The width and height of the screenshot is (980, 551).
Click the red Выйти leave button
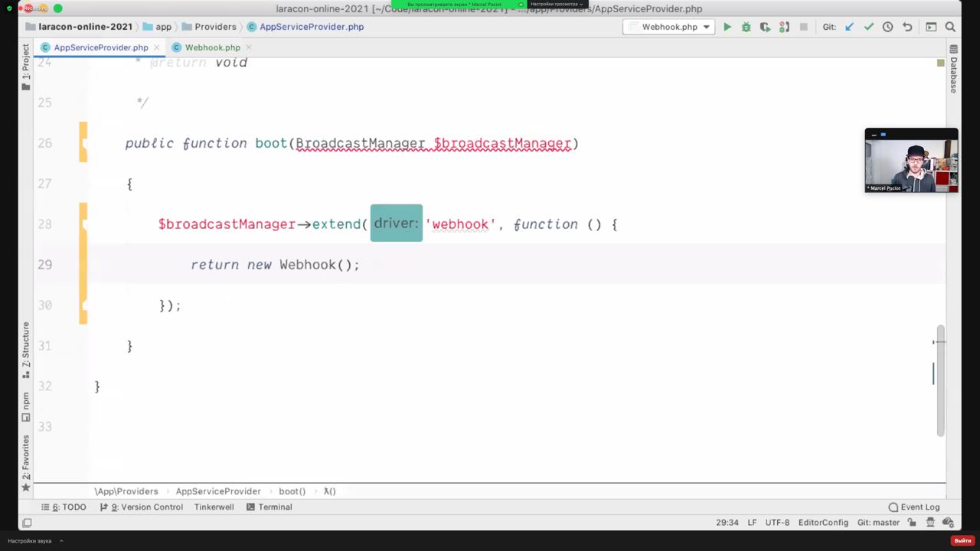(x=962, y=540)
